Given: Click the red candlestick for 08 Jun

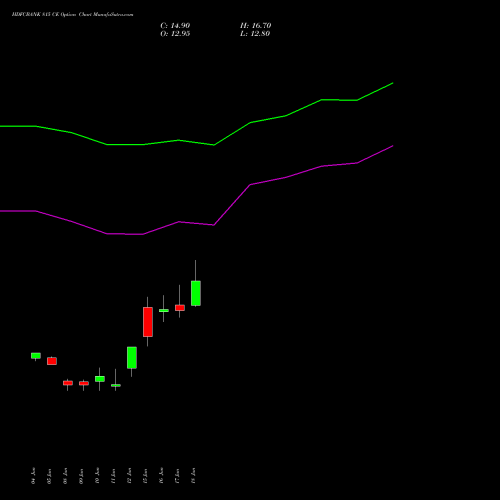Looking at the screenshot, I should click(68, 383).
